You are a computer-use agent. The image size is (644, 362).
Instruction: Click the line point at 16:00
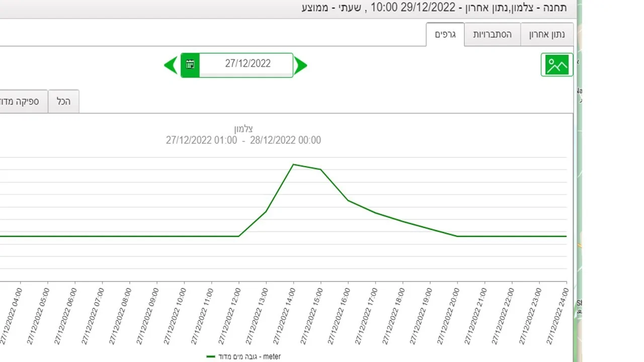[348, 201]
